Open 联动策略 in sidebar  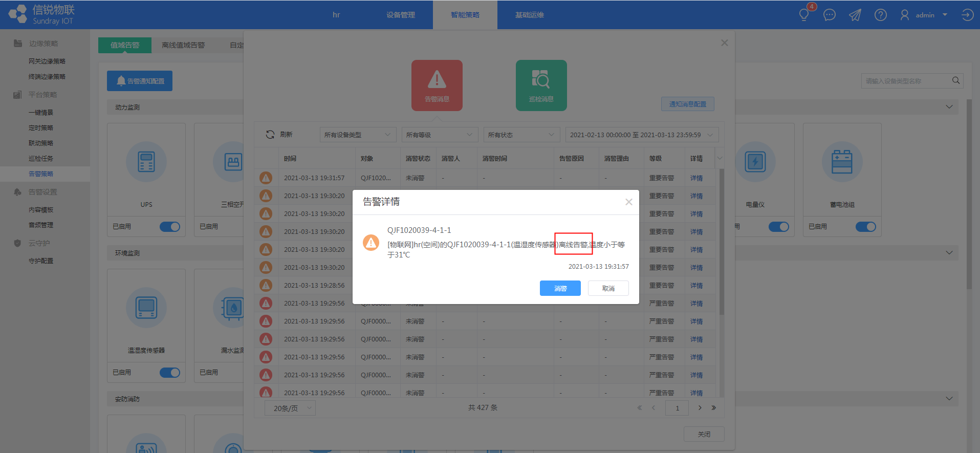pos(41,143)
